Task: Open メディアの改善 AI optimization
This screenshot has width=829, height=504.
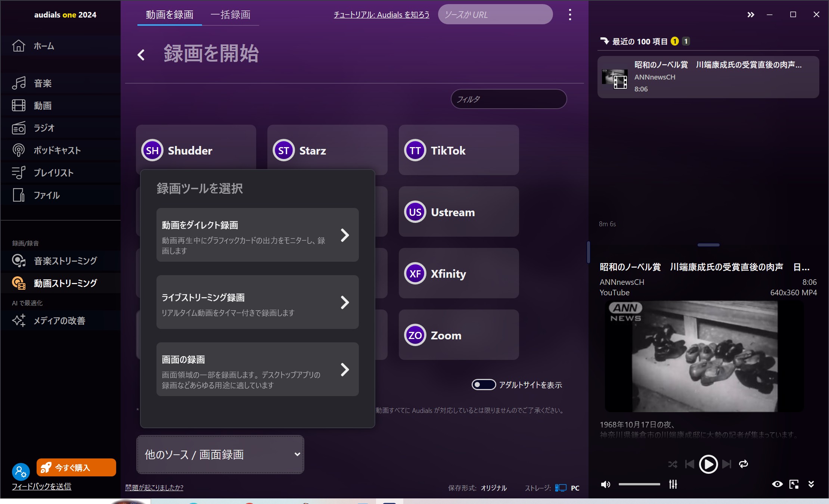Action: coord(60,320)
